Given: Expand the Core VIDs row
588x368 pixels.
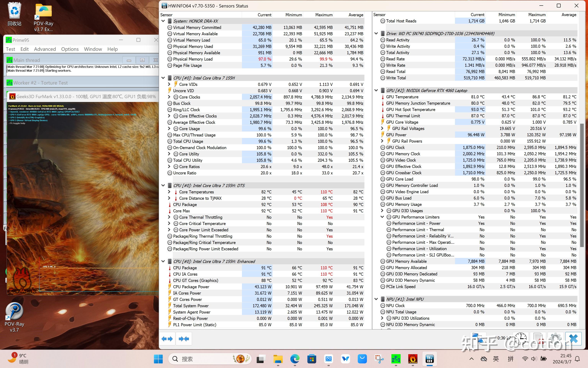Looking at the screenshot, I should [169, 84].
